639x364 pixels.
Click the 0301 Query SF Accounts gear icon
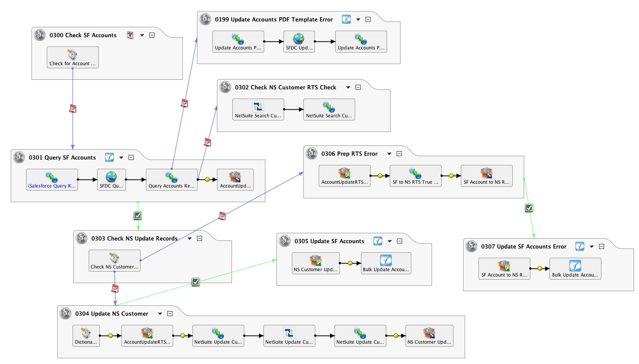pos(19,157)
